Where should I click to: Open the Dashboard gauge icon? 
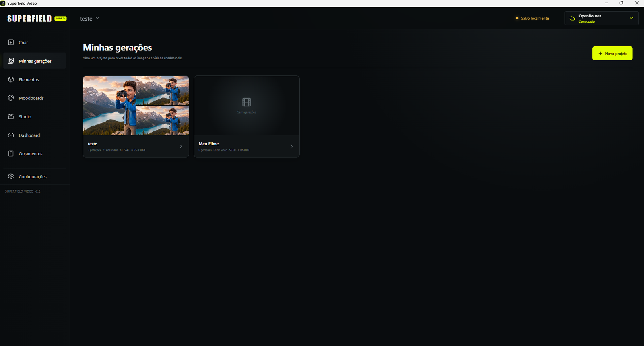(11, 135)
